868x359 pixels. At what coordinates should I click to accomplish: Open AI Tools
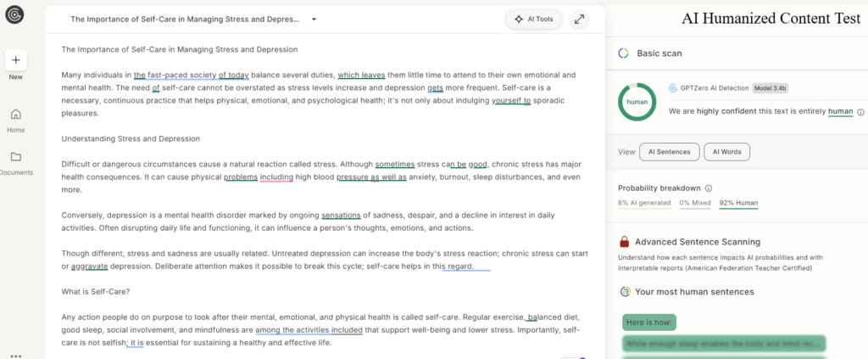(x=534, y=19)
